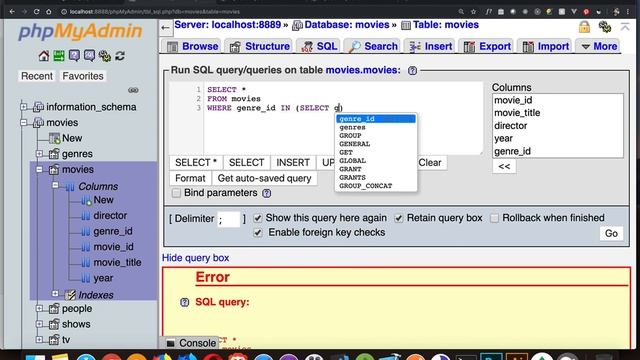Enable Rollback when finished

pyautogui.click(x=494, y=218)
